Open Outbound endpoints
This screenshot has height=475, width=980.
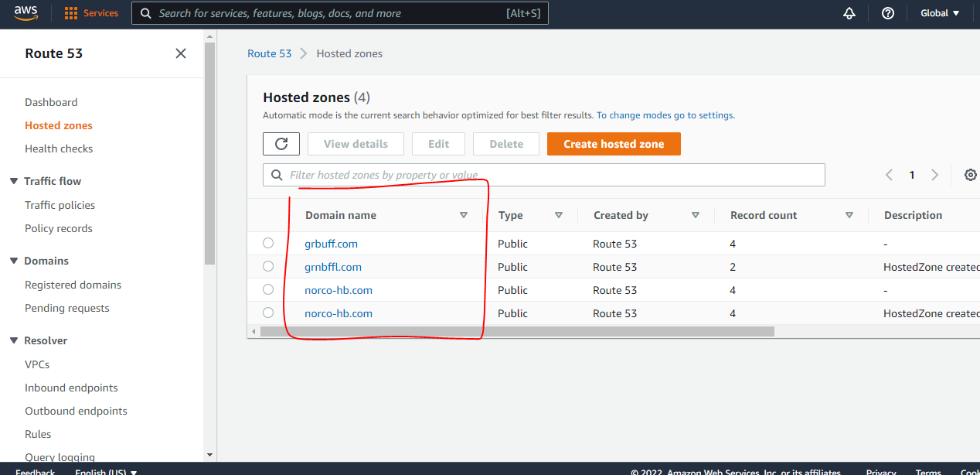coord(76,411)
